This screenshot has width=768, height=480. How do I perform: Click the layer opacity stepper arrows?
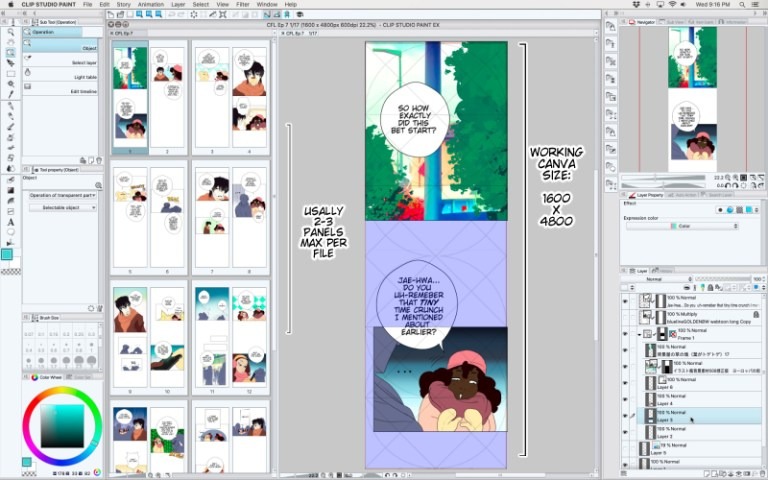765,279
